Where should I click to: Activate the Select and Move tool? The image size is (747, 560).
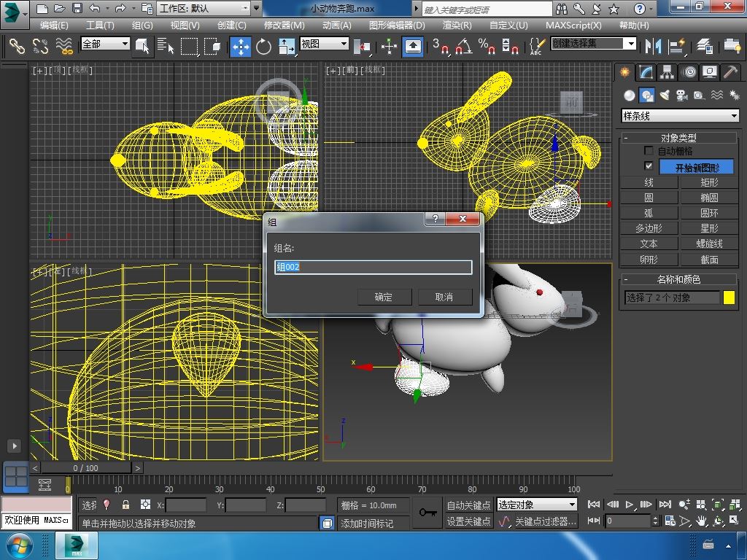point(241,46)
